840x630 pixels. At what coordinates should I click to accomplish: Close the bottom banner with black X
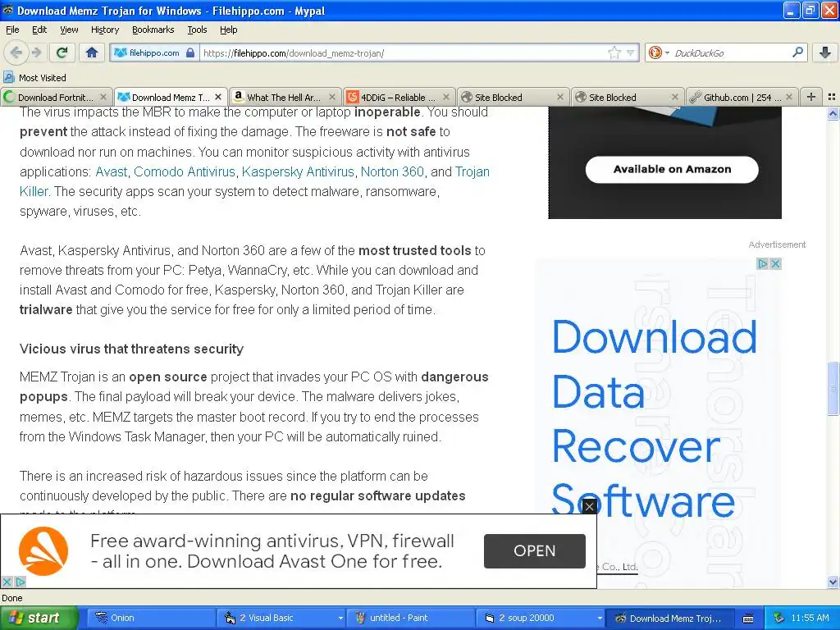pos(589,505)
